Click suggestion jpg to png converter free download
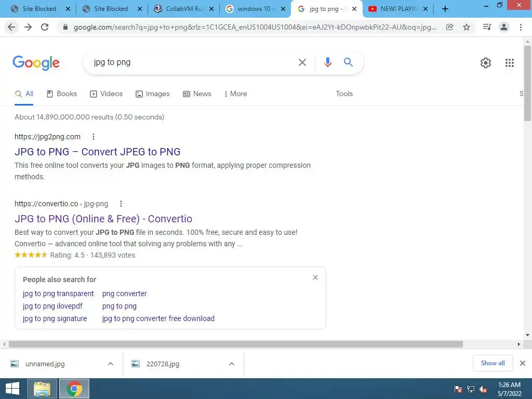Viewport: 532px width, 399px height. 158,318
